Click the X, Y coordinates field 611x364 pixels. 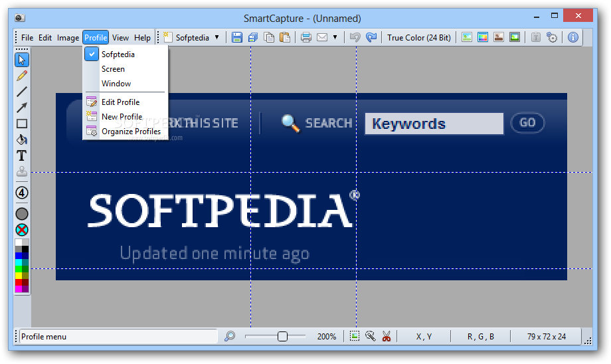point(424,336)
